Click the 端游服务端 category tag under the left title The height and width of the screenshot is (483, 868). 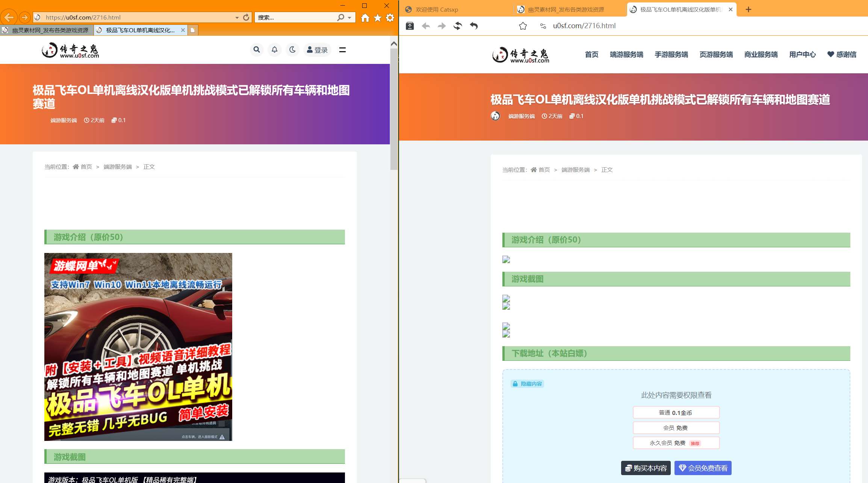tap(64, 120)
